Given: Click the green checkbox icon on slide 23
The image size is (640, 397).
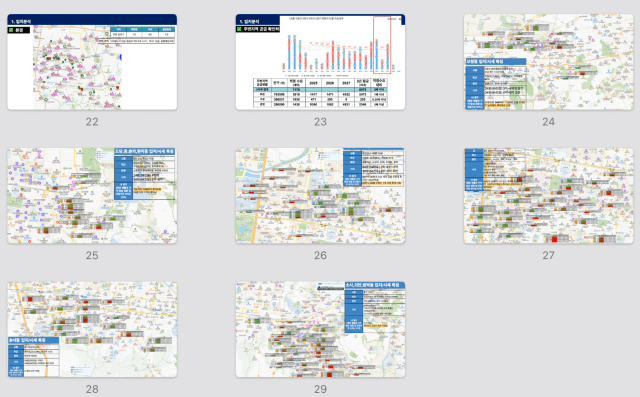Looking at the screenshot, I should (239, 29).
